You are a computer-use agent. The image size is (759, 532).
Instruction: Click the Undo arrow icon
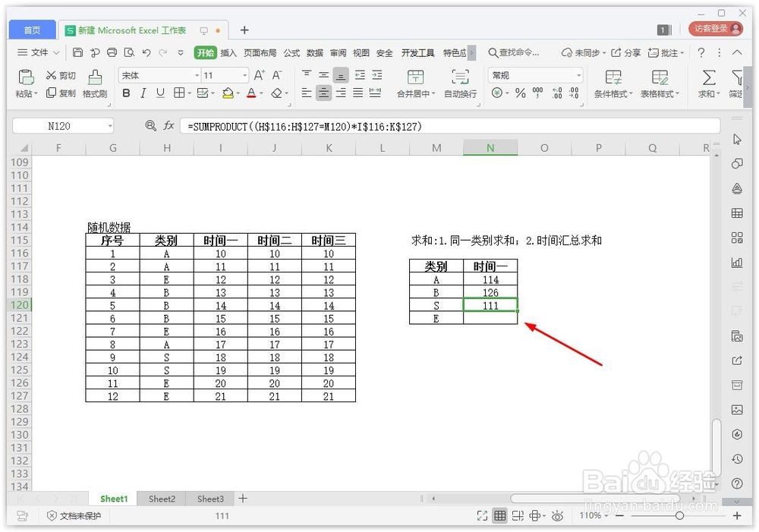[146, 52]
